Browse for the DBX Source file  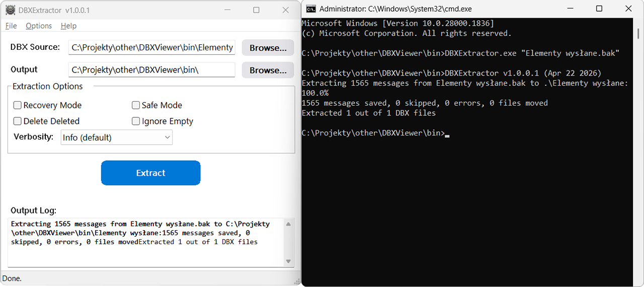pyautogui.click(x=268, y=48)
